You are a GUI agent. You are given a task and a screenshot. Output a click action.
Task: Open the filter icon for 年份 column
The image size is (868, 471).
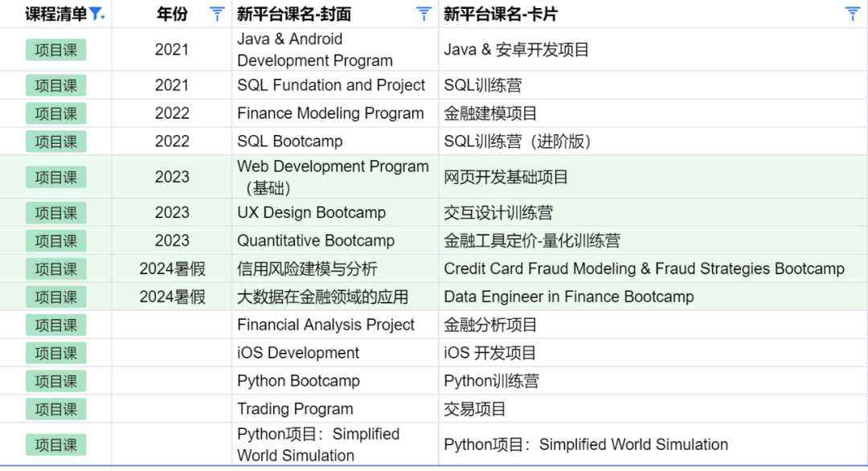pyautogui.click(x=217, y=14)
